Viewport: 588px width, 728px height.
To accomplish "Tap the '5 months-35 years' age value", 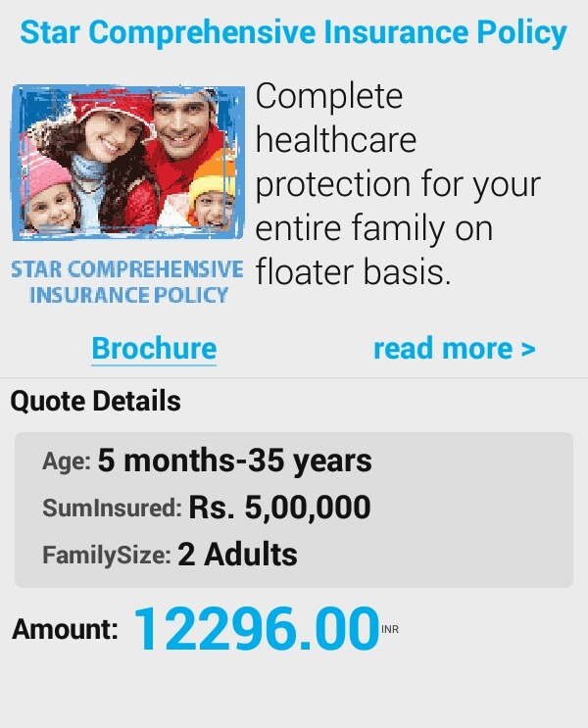I will [234, 461].
